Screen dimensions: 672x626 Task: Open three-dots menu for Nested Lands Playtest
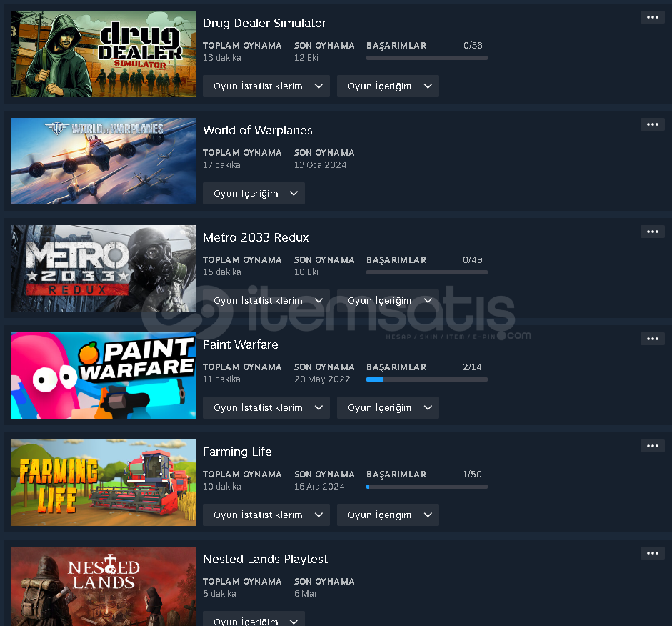[x=652, y=553]
